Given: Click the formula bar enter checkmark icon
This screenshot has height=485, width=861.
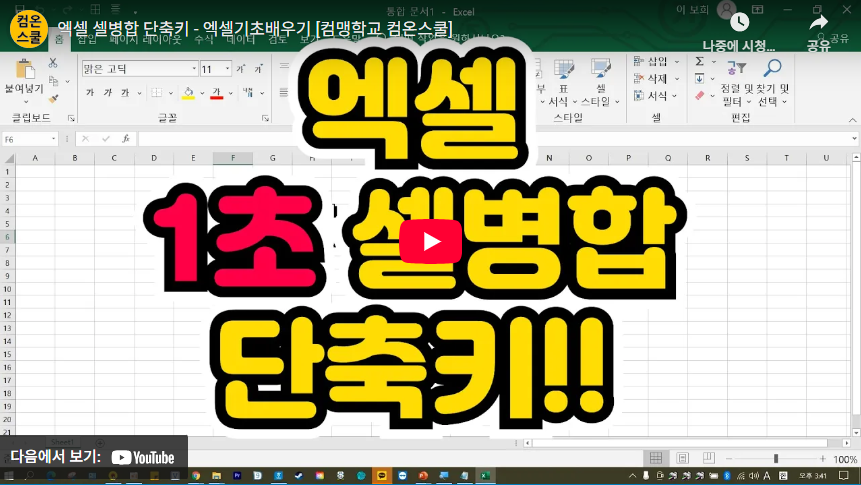Looking at the screenshot, I should tap(105, 139).
